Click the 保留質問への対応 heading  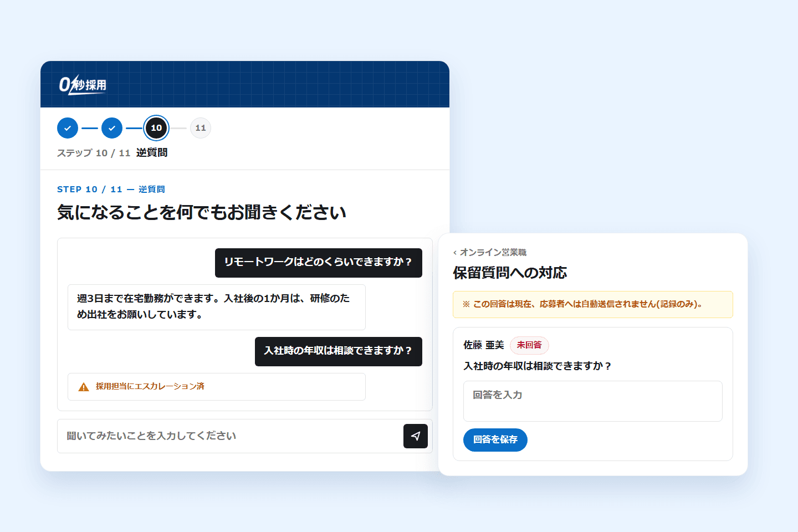coord(510,273)
